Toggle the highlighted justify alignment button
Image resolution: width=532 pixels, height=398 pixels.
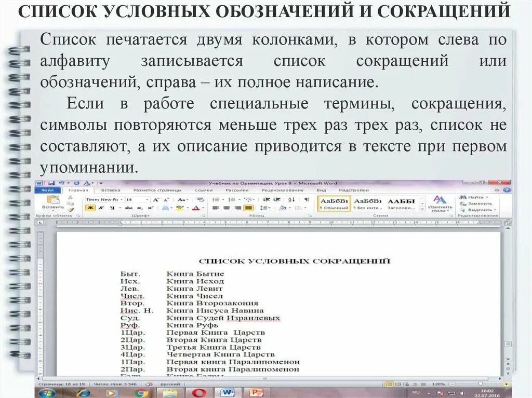[x=249, y=208]
